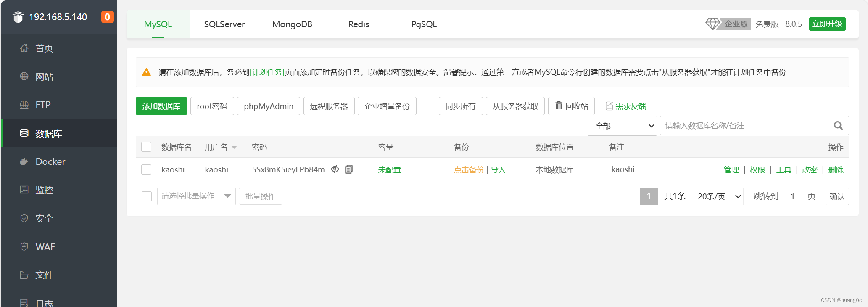Click the feedback edit icon beside 需求反馈
This screenshot has height=307, width=868.
point(609,106)
